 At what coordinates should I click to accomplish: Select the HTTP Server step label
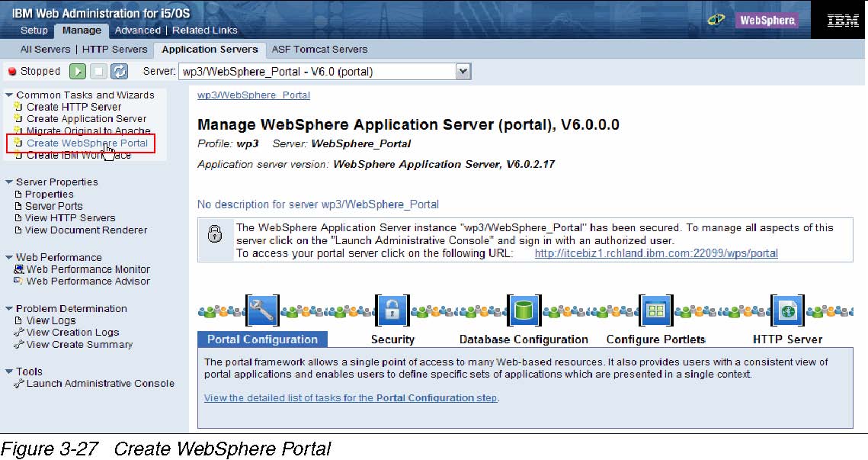click(787, 339)
